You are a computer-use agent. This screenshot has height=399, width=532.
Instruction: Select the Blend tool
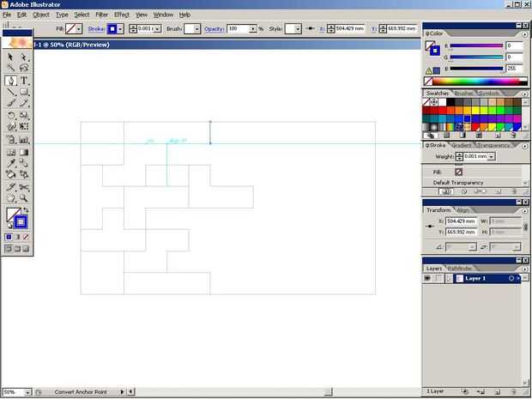coord(23,163)
